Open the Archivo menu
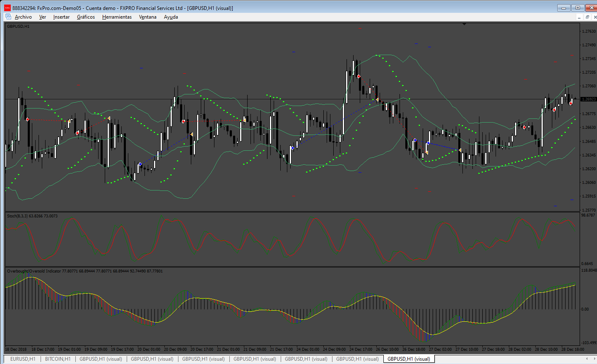 23,17
